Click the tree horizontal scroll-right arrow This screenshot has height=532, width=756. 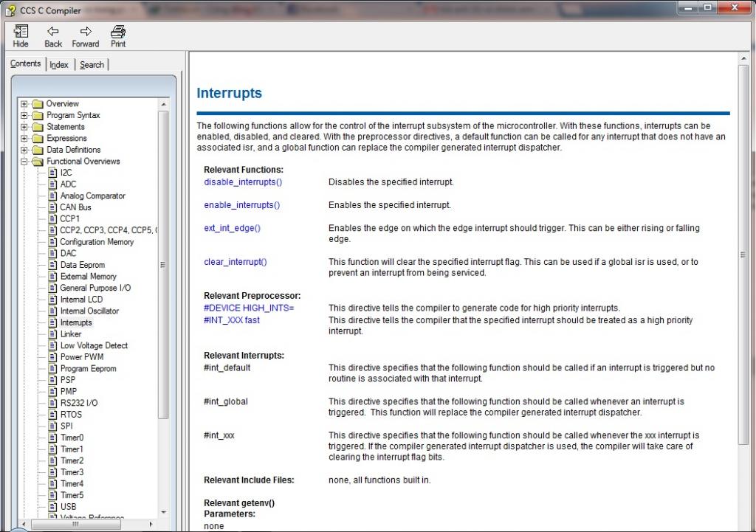click(x=151, y=524)
